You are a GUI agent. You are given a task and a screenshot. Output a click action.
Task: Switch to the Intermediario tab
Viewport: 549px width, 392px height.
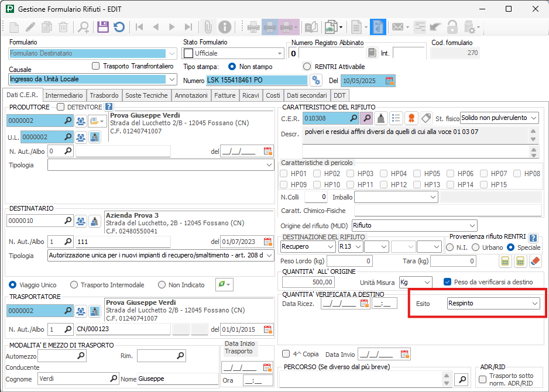click(64, 95)
